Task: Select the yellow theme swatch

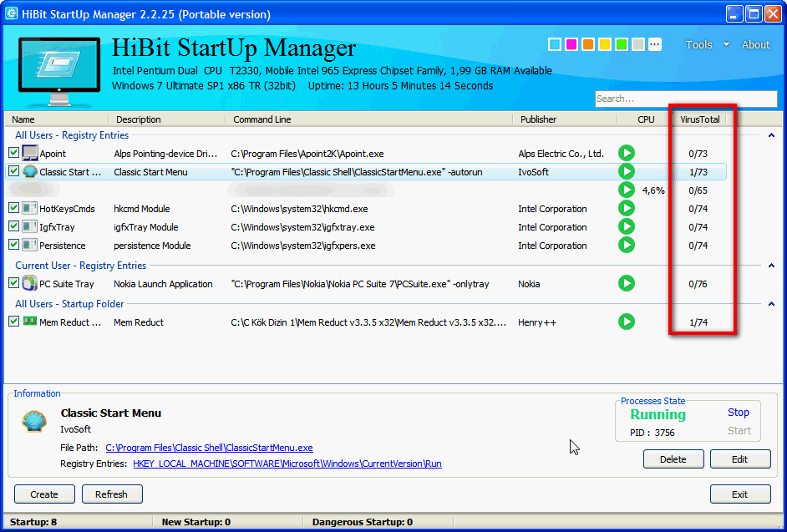Action: pos(605,44)
